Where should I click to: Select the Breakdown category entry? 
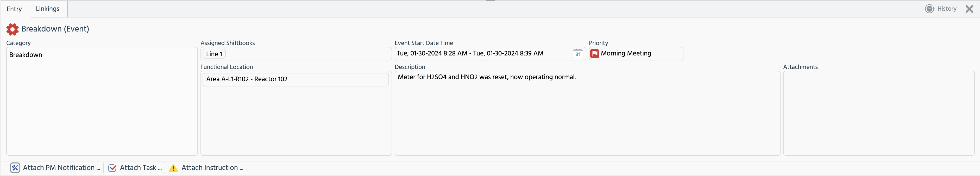(26, 55)
